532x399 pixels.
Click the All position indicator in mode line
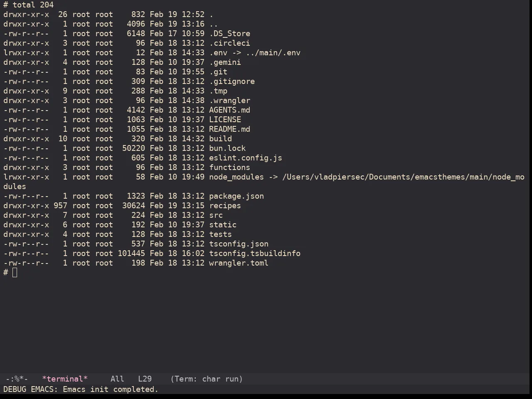tap(117, 379)
